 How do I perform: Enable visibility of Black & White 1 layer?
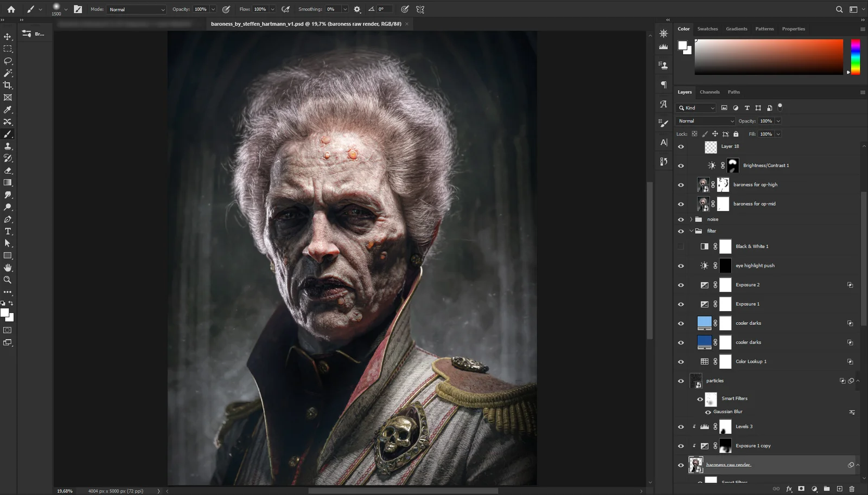tap(681, 246)
